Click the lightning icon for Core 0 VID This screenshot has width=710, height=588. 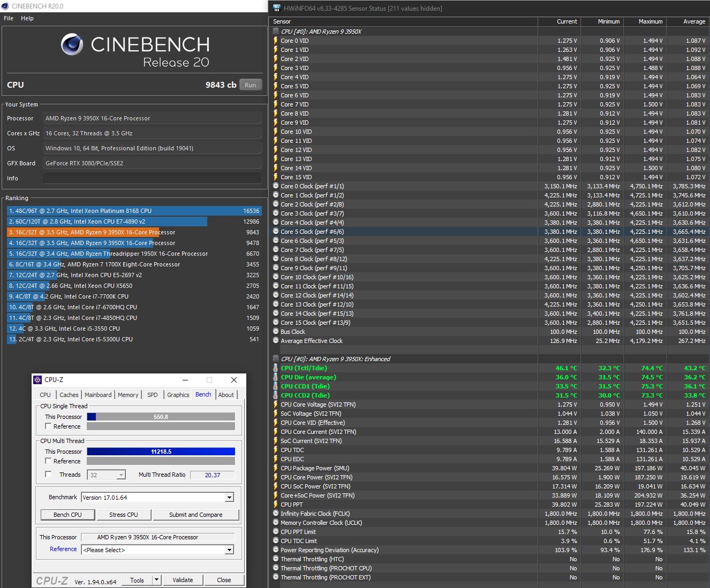click(x=276, y=41)
